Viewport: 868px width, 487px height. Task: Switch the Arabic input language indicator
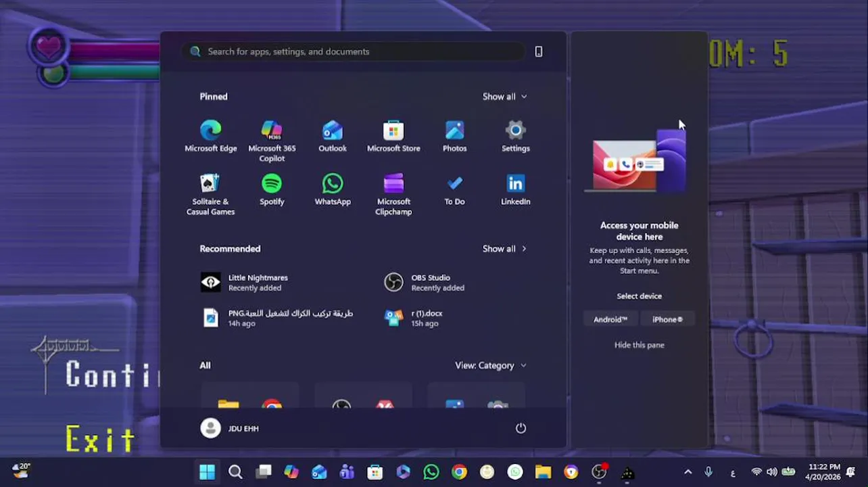[733, 472]
